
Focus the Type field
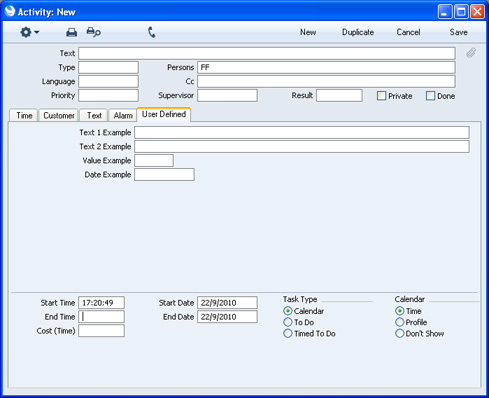[108, 67]
